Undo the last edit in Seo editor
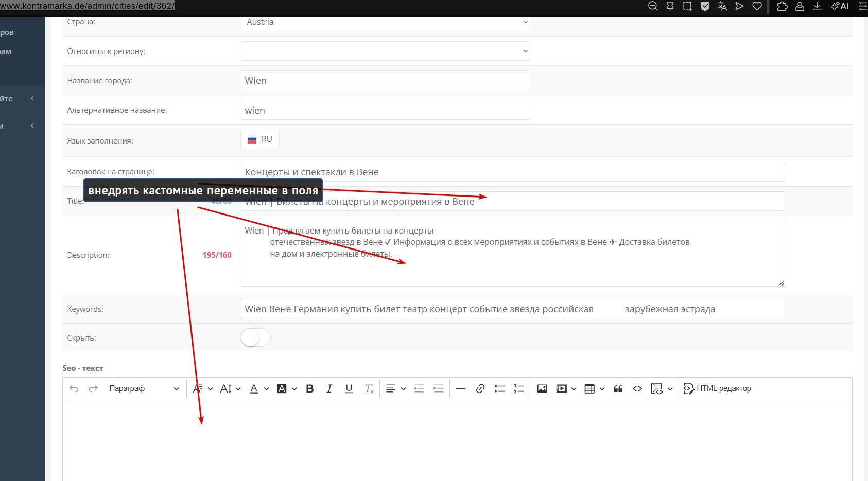This screenshot has width=868, height=481. tap(74, 389)
